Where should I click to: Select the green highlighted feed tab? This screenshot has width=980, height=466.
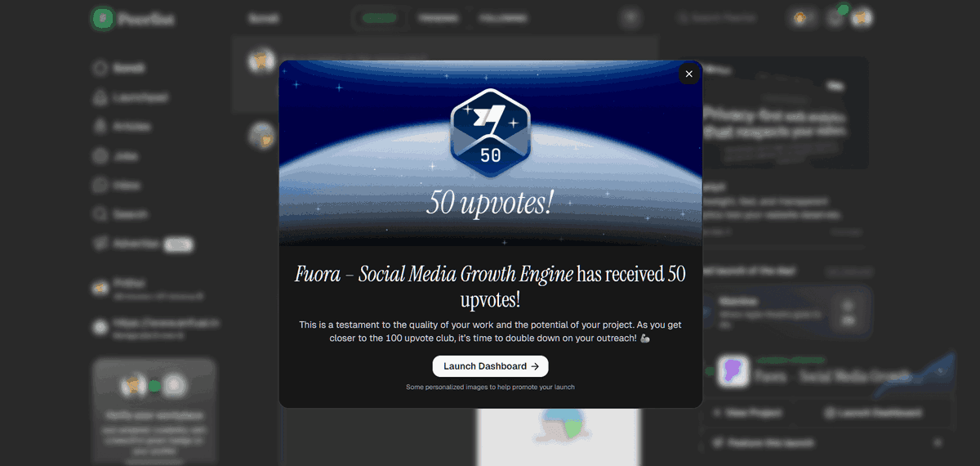(380, 18)
